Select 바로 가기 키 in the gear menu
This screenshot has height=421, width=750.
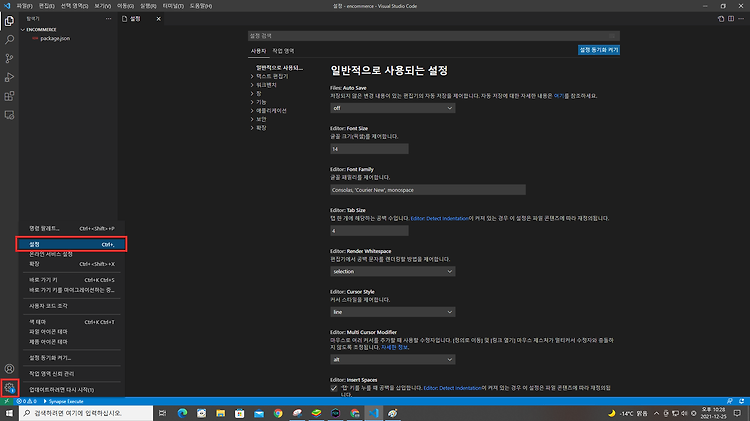(x=71, y=280)
